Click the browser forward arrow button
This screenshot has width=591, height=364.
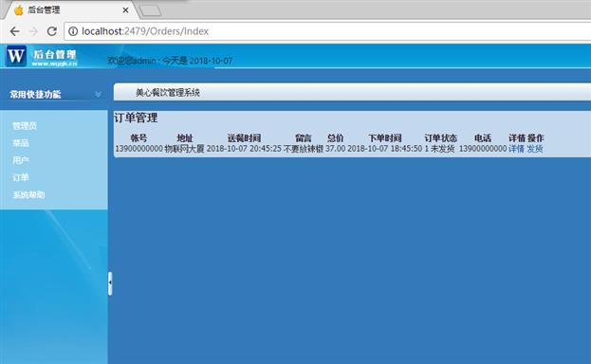click(33, 31)
